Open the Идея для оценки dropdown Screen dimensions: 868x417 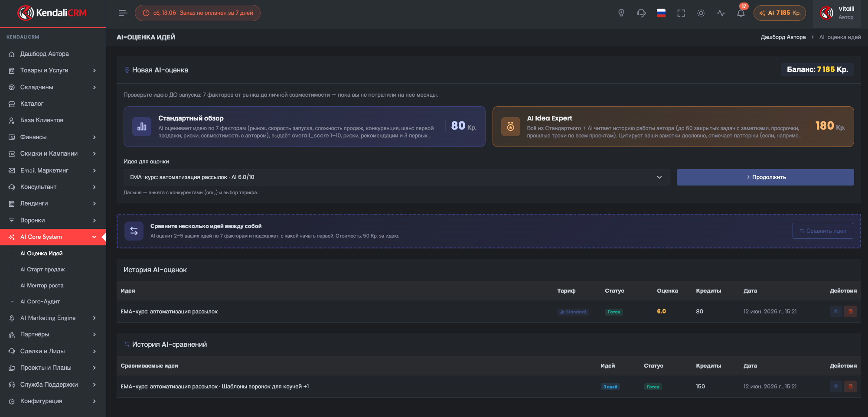pos(396,177)
